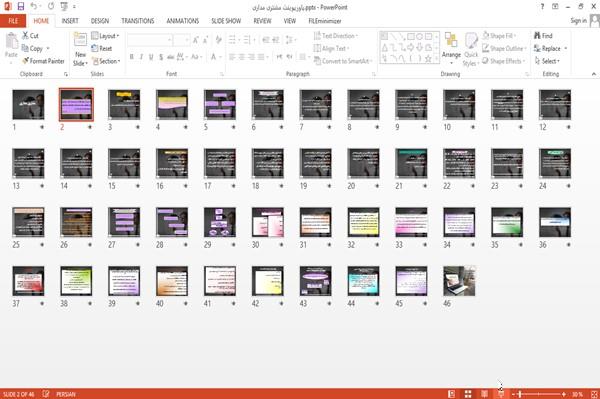Open the font name combo box
The width and height of the screenshot is (600, 399).
click(x=150, y=39)
